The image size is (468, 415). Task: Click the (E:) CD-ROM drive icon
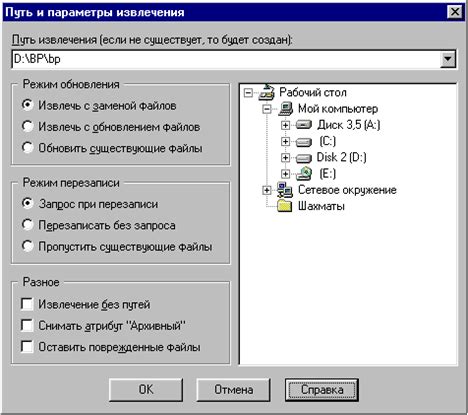coord(304,173)
